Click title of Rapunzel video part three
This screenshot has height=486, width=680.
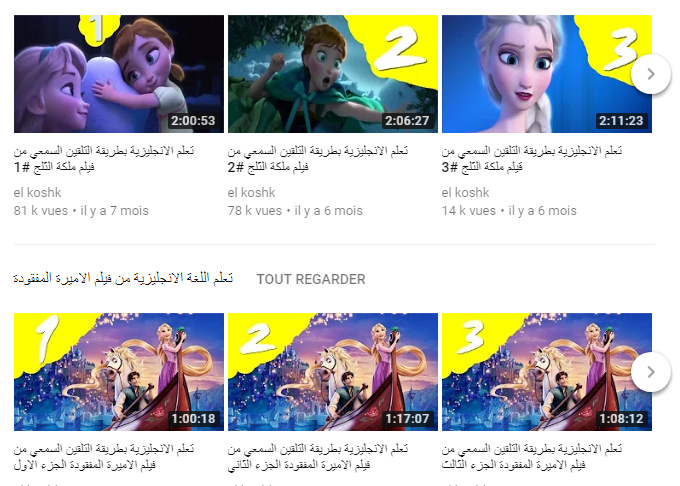pyautogui.click(x=532, y=457)
